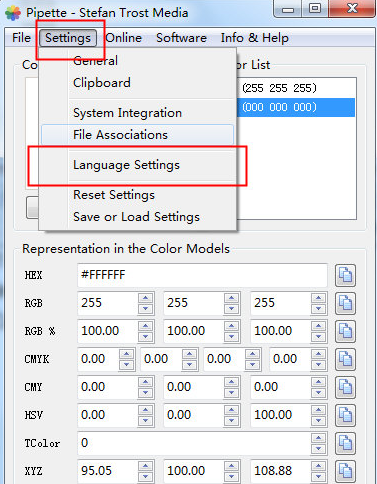Increase the RGB % third value
The image size is (377, 484).
pos(319,326)
